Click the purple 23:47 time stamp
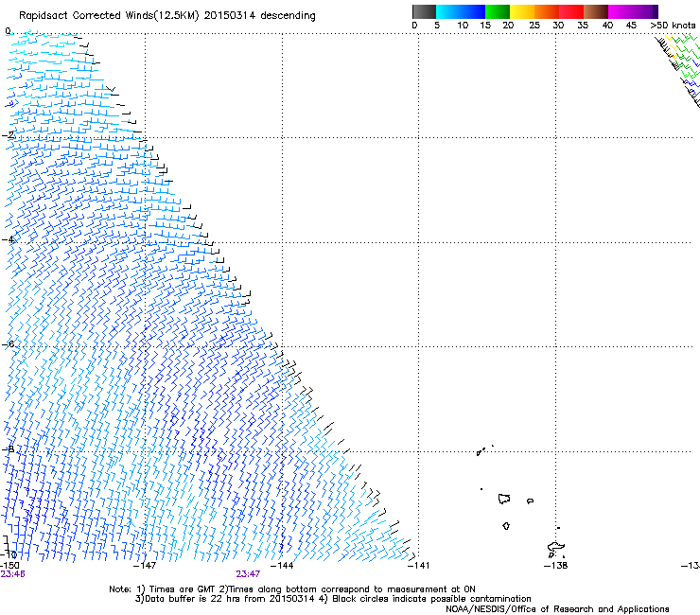The width and height of the screenshot is (700, 615). tap(248, 574)
